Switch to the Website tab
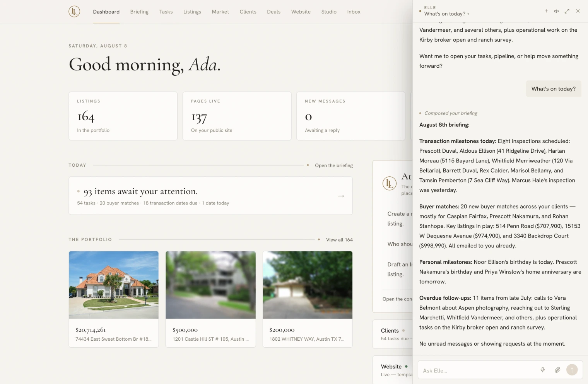The image size is (588, 384). pyautogui.click(x=301, y=12)
